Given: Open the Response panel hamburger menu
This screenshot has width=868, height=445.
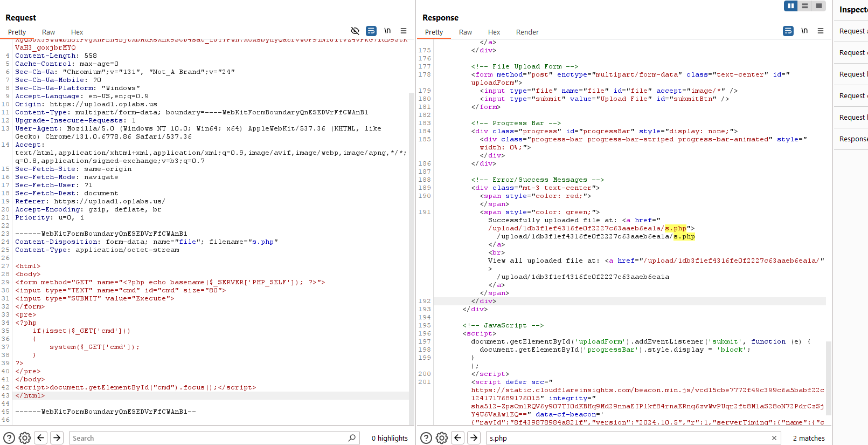Looking at the screenshot, I should pyautogui.click(x=821, y=31).
